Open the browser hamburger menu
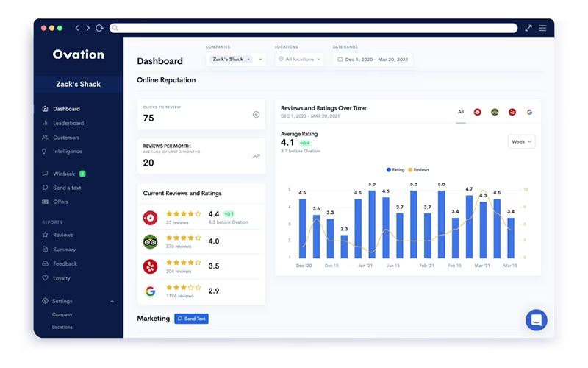Image resolution: width=588 pixels, height=368 pixels. [542, 28]
